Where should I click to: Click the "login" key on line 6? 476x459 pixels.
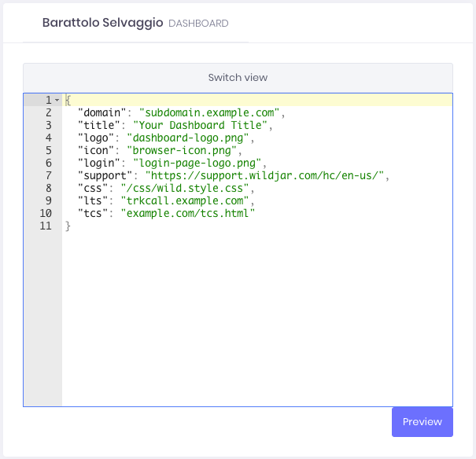click(98, 163)
